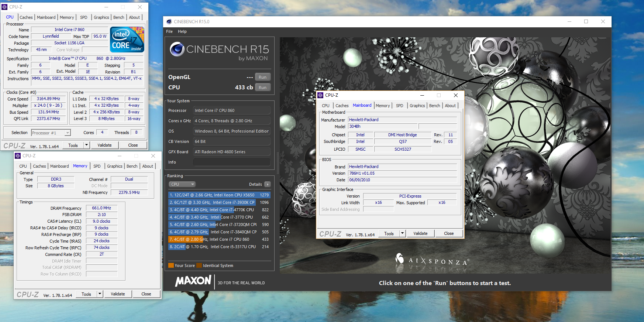
Task: Click the Level 3 cache value 8 MBytes
Action: point(106,119)
